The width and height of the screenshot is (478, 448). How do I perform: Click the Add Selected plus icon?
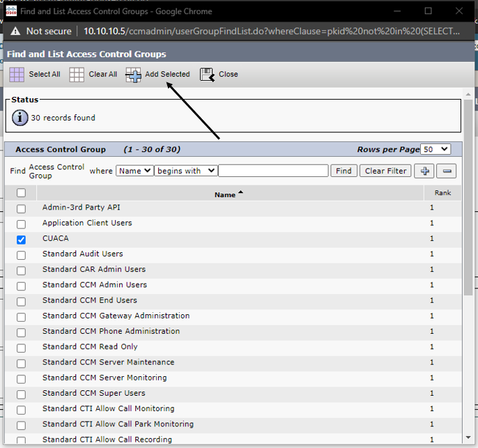click(133, 75)
